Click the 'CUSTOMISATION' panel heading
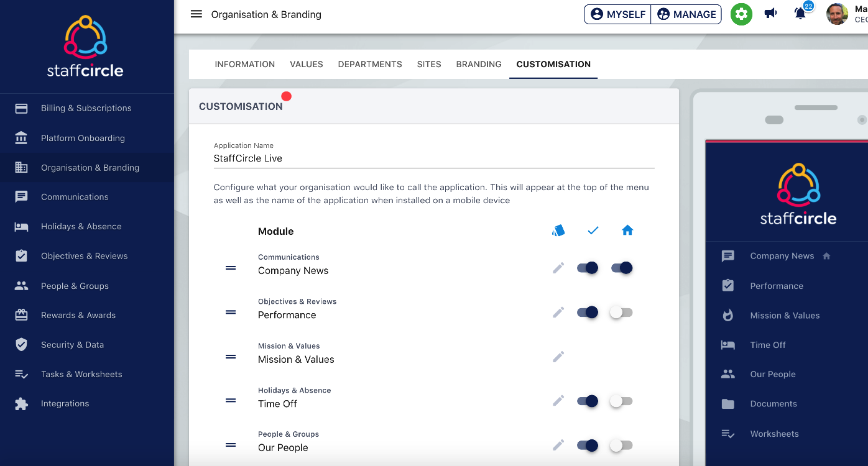 pos(241,106)
